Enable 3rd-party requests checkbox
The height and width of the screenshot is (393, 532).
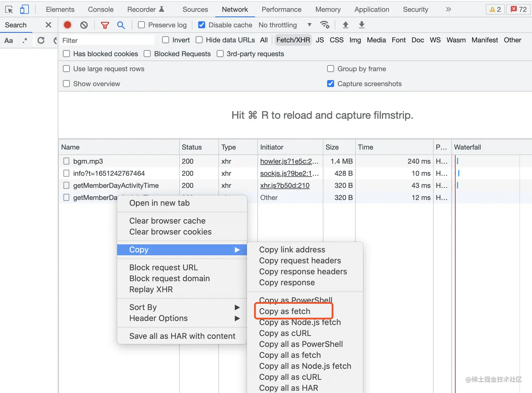[x=220, y=54]
